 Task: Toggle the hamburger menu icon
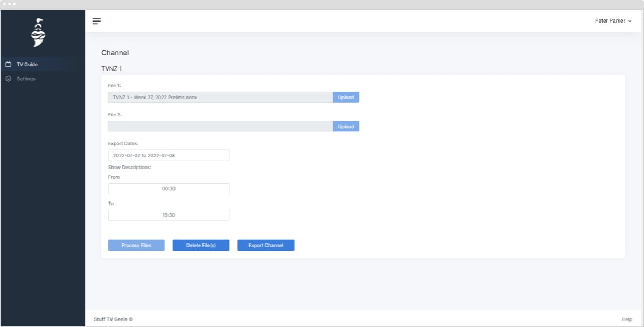pos(96,22)
